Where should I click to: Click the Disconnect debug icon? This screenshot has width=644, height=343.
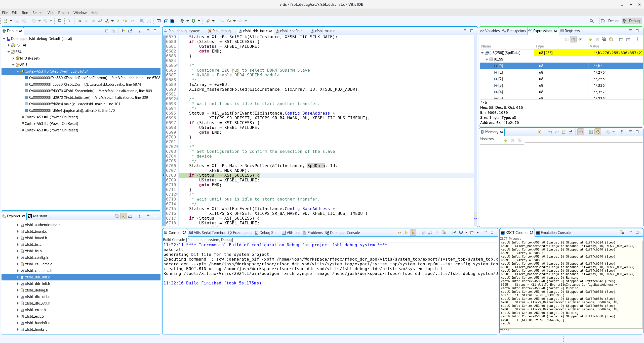click(100, 21)
